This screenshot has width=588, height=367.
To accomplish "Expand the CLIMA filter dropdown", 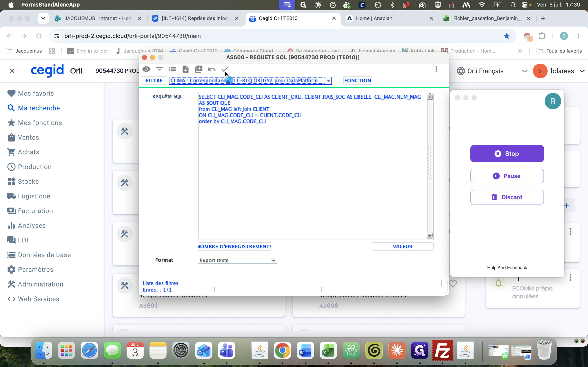I will 328,81.
